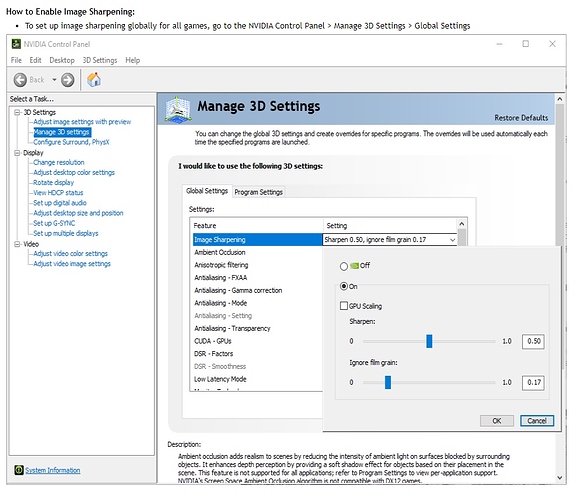Viewport: 576px width, 500px height.
Task: Collapse the 3D Settings tree node
Action: point(17,112)
